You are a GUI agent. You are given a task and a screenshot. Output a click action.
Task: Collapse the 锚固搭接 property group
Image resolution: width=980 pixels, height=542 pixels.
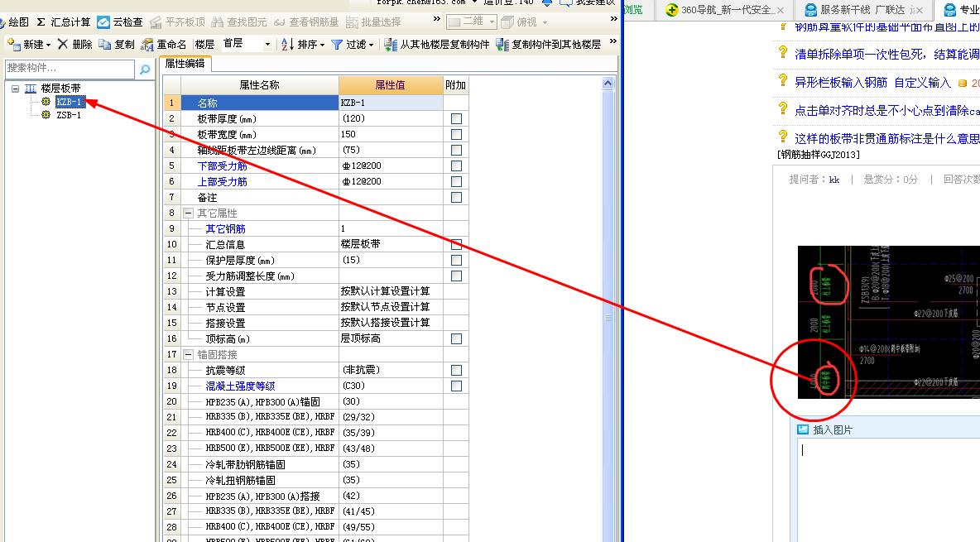coord(188,354)
